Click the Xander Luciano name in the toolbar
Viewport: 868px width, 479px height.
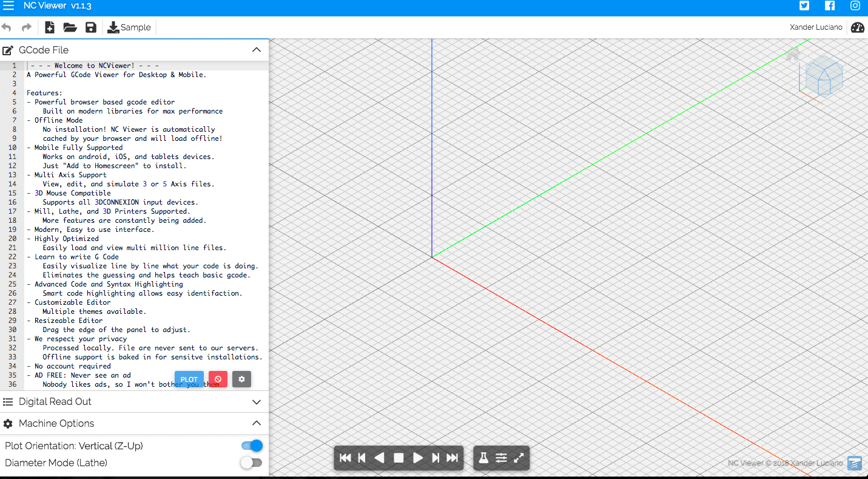[816, 27]
